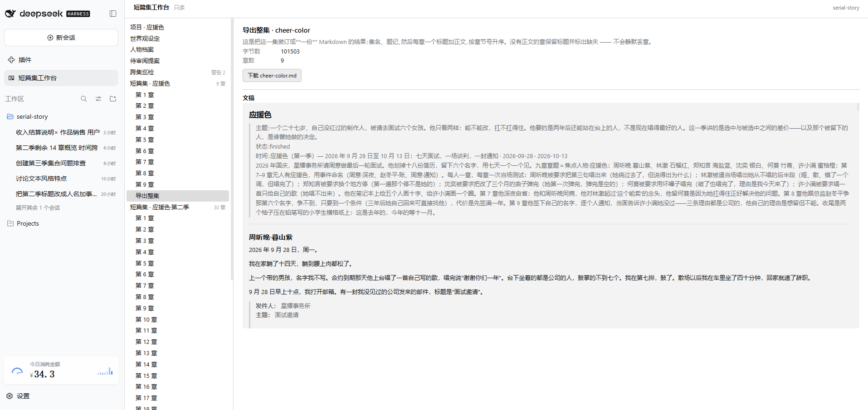Click the 字节数 value 101503

click(290, 51)
